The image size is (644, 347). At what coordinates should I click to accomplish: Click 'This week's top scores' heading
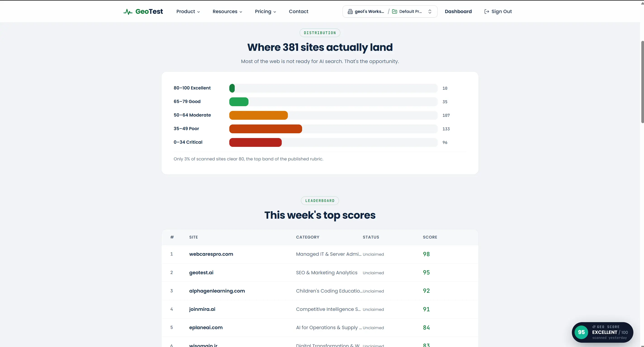point(320,215)
